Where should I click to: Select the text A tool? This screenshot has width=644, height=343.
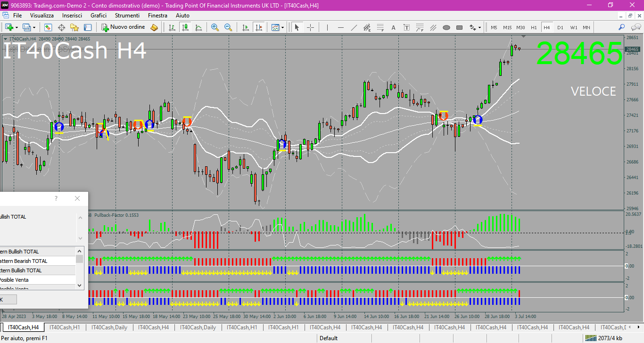[393, 27]
